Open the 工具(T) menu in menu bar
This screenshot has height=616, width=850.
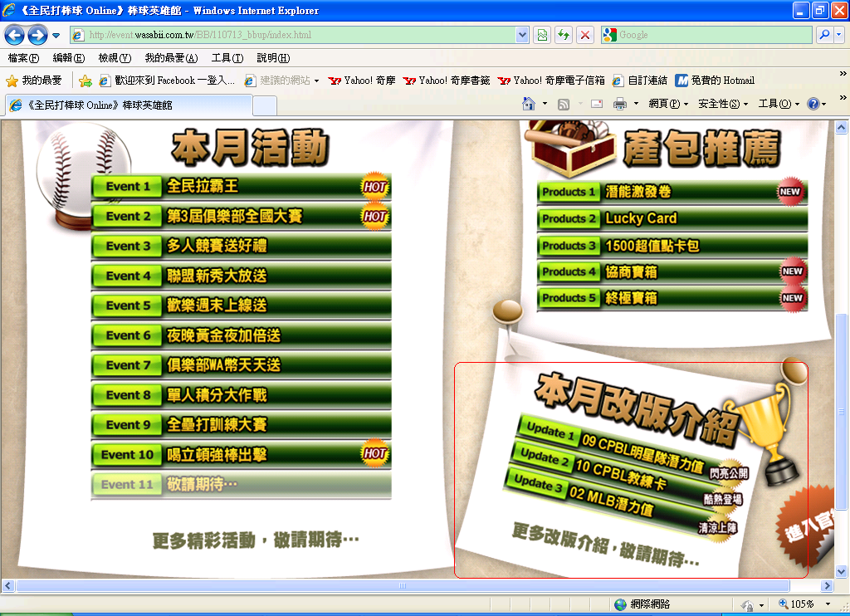pos(227,58)
